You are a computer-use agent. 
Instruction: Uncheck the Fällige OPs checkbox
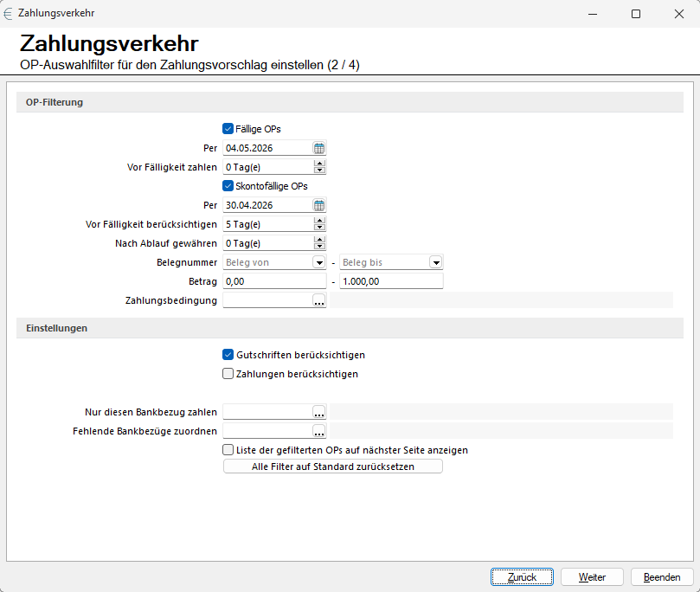[x=228, y=129]
